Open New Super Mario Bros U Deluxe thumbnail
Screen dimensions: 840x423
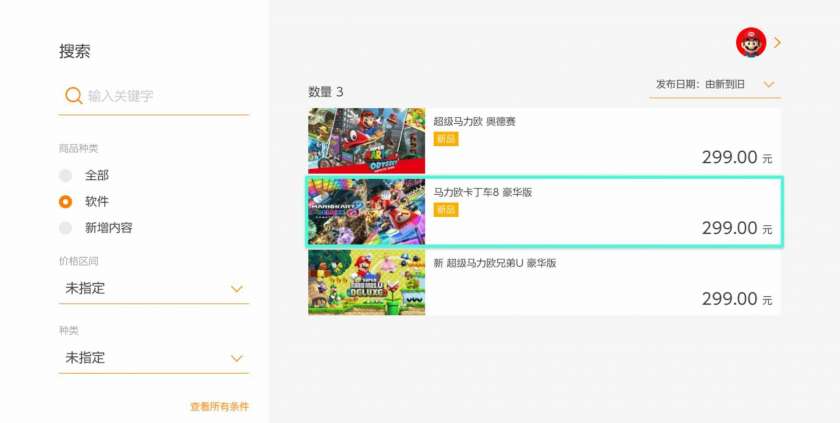point(366,282)
